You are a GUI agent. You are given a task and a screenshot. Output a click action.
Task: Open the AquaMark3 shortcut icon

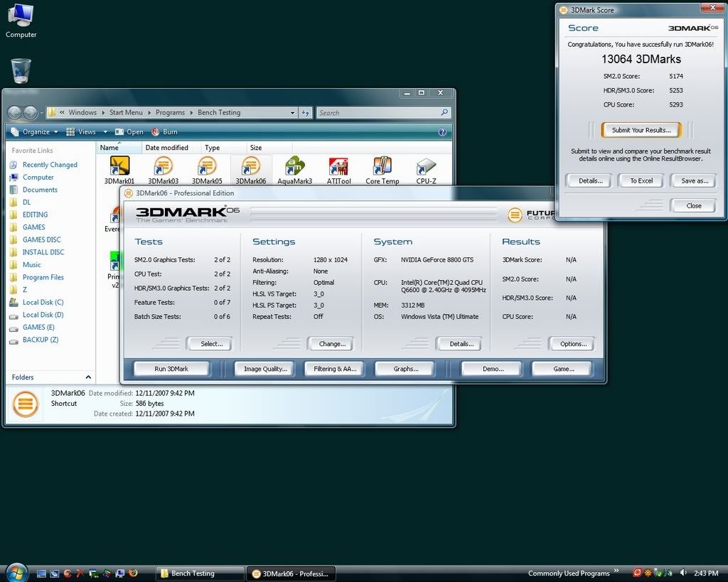pos(295,166)
